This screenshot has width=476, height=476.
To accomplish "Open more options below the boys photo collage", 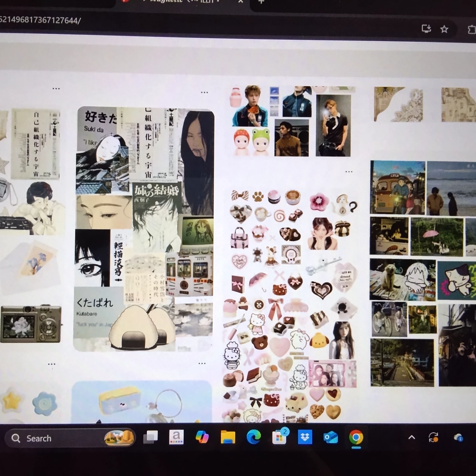I will tap(349, 172).
